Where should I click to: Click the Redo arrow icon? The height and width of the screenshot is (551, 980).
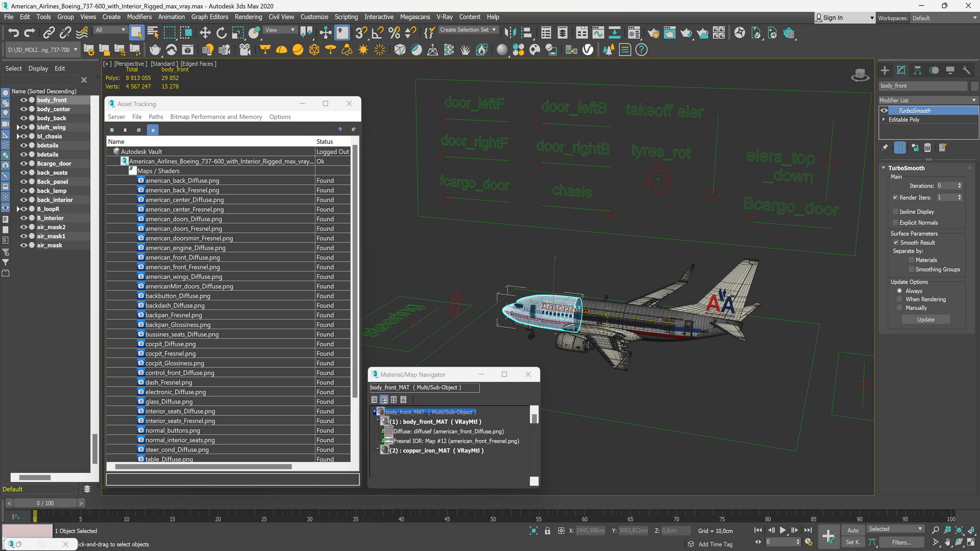[x=30, y=33]
